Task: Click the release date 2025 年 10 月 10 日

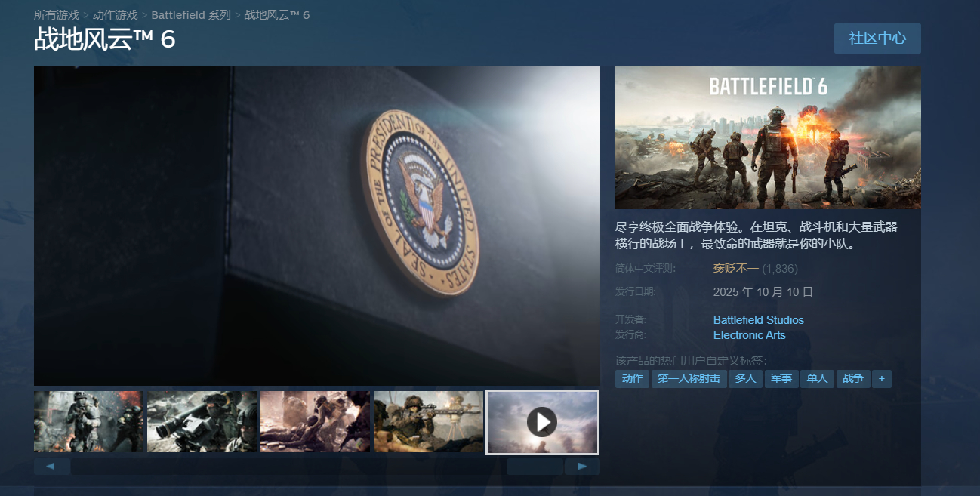Action: tap(763, 291)
